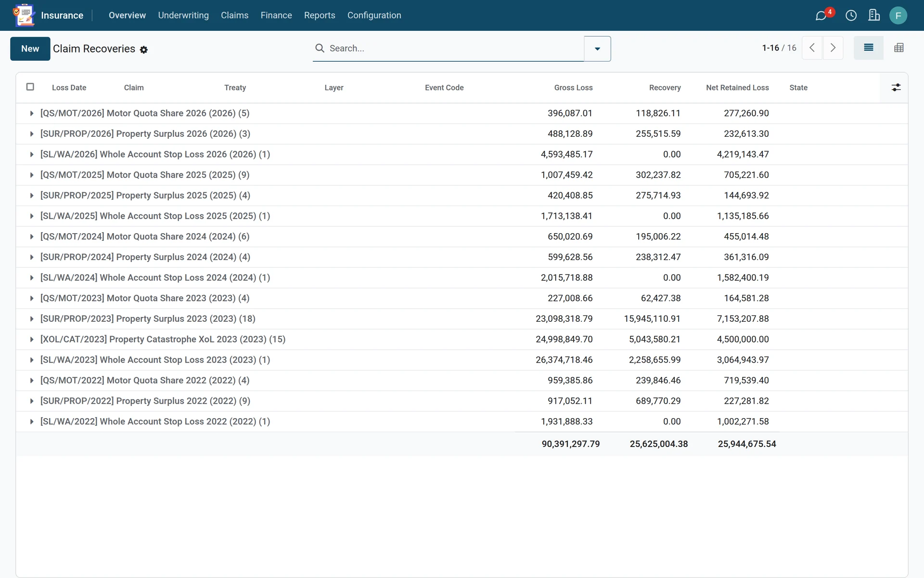Sort by Recovery column header

click(x=665, y=88)
